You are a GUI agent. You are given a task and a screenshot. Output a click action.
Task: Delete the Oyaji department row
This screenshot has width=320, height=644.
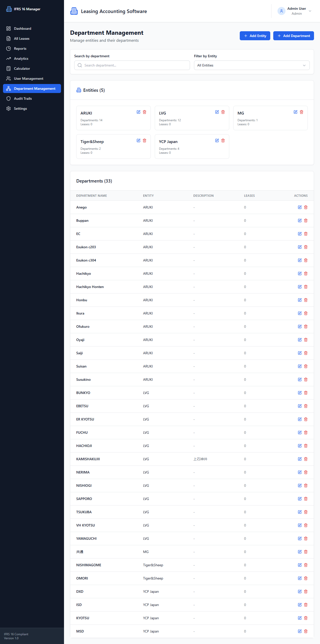click(306, 340)
